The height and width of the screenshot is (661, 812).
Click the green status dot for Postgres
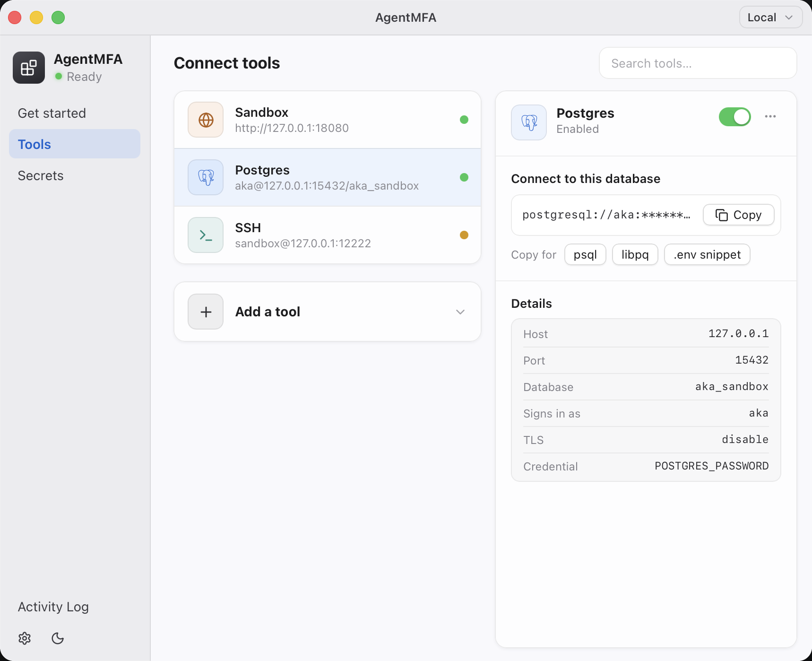point(464,177)
